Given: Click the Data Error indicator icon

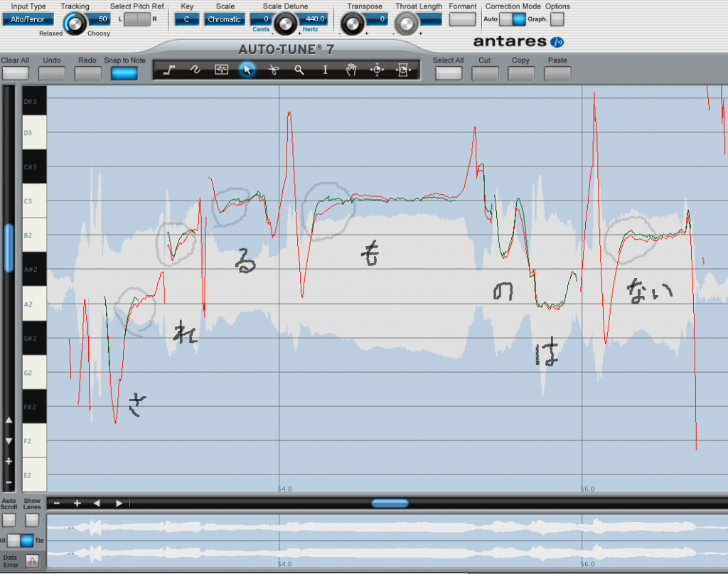Looking at the screenshot, I should 32,561.
